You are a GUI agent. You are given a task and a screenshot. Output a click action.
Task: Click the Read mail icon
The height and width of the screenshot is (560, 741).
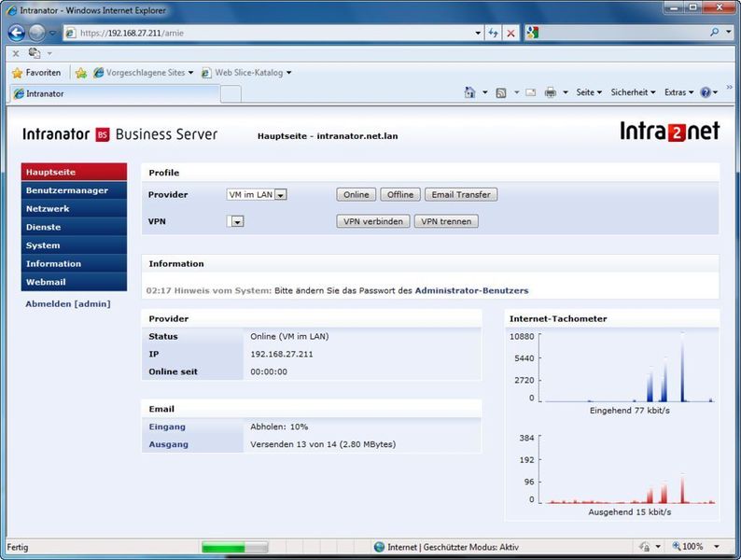(x=531, y=92)
